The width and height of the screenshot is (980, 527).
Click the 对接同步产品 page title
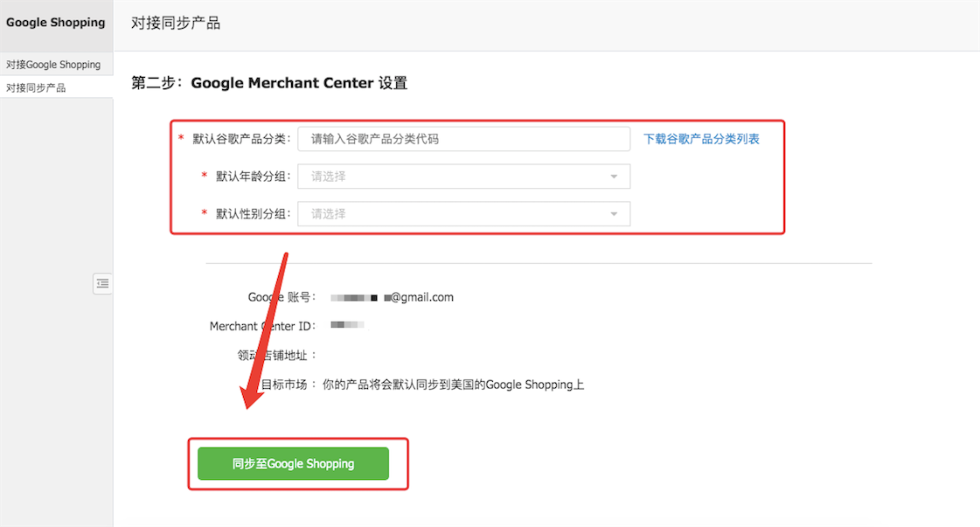[176, 23]
